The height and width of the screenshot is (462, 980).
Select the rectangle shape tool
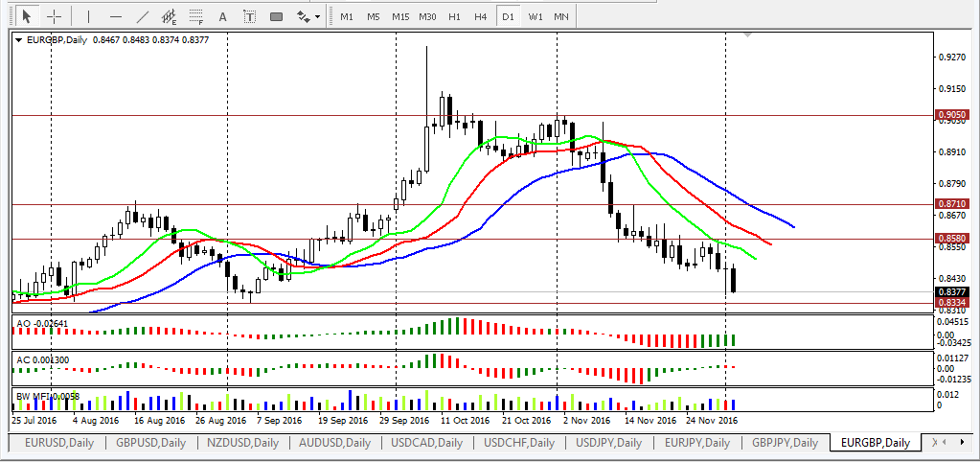coord(276,17)
